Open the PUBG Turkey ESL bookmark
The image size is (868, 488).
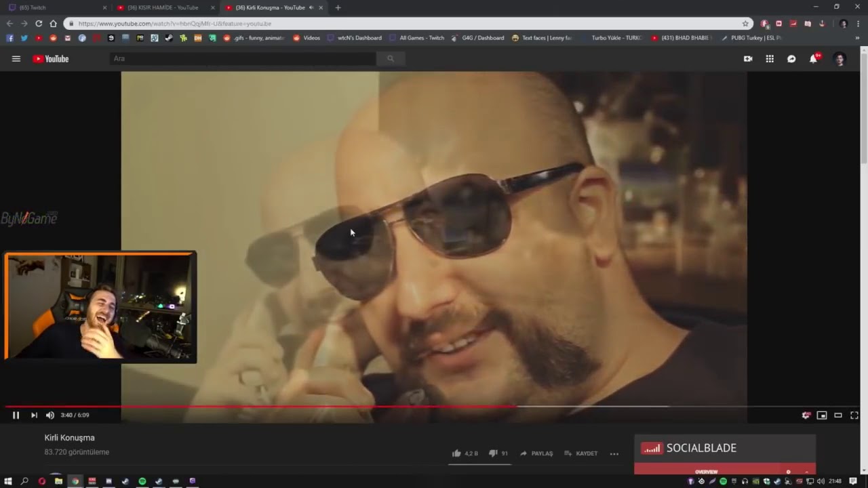[x=751, y=38]
